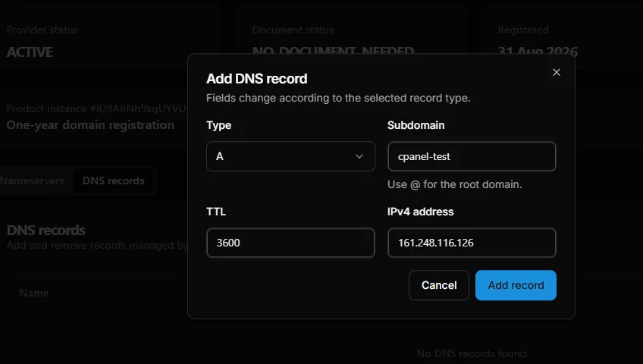643x364 pixels.
Task: Click the 'Type' field label
Action: click(x=218, y=125)
